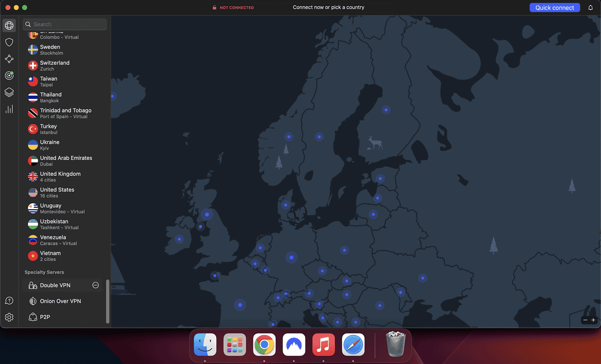Open Dark Web Monitor from the sidebar
Viewport: 601px width, 364px height.
(9, 76)
